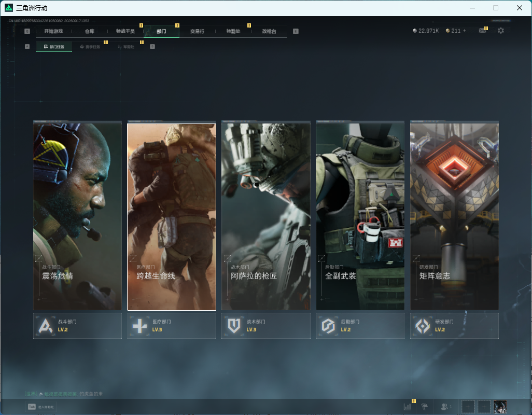This screenshot has height=415, width=532.
Task: Click the 战斗部门 LV.2 level label
Action: point(63,329)
